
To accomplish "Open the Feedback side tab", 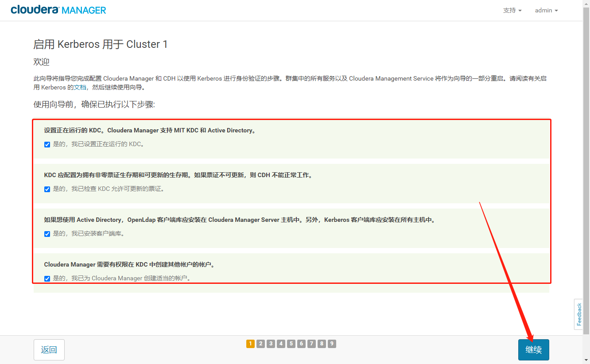I will click(578, 314).
